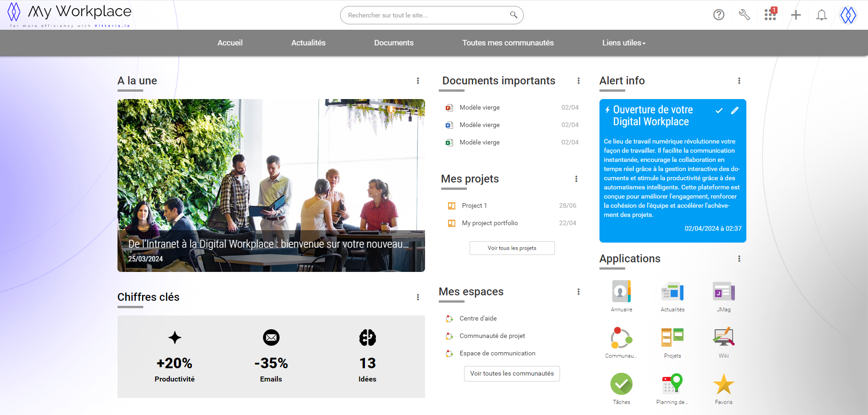Open the Espace de communication space link
Viewport: 868px width, 415px height.
coord(498,353)
